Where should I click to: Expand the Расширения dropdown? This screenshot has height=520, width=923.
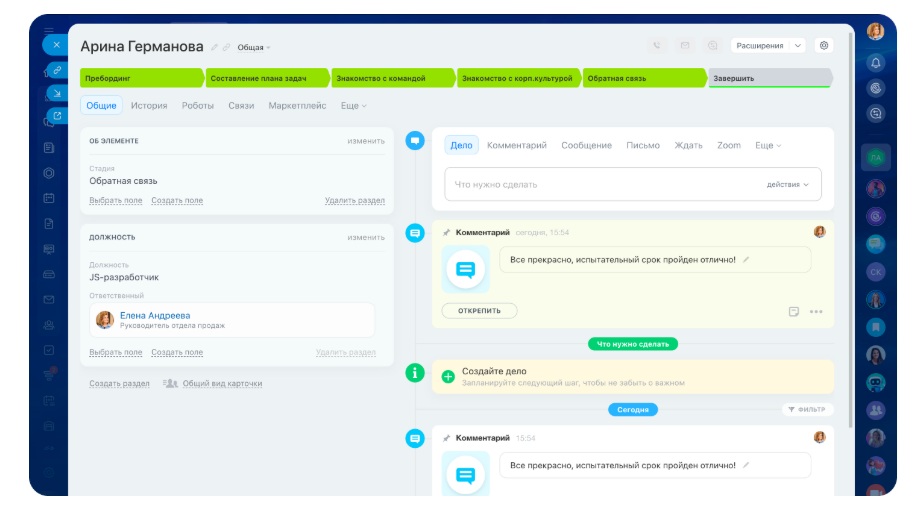click(x=768, y=45)
